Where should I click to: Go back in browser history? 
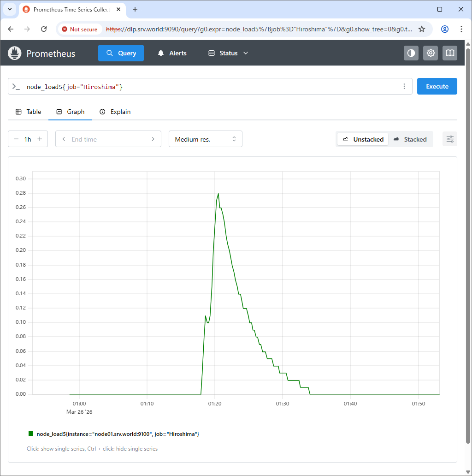(11, 29)
